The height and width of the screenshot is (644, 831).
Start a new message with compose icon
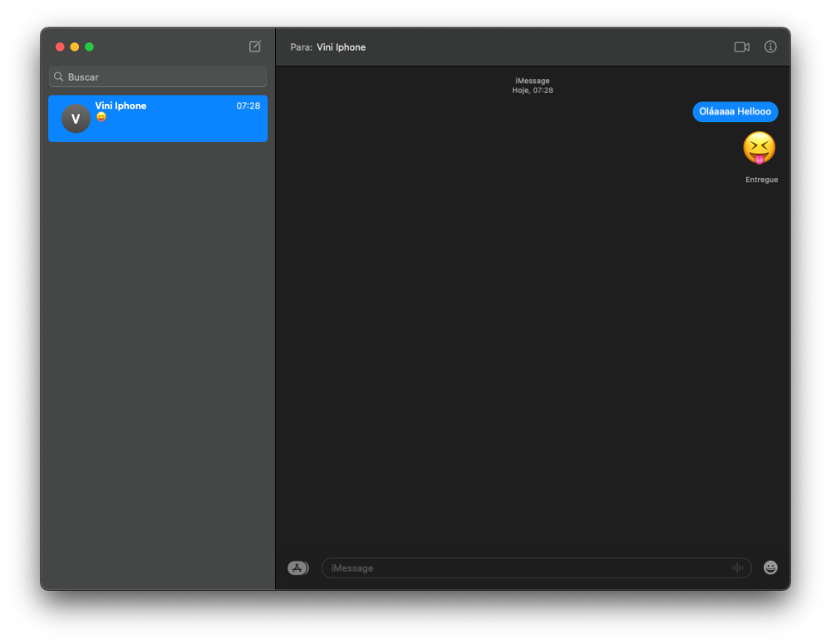point(255,47)
